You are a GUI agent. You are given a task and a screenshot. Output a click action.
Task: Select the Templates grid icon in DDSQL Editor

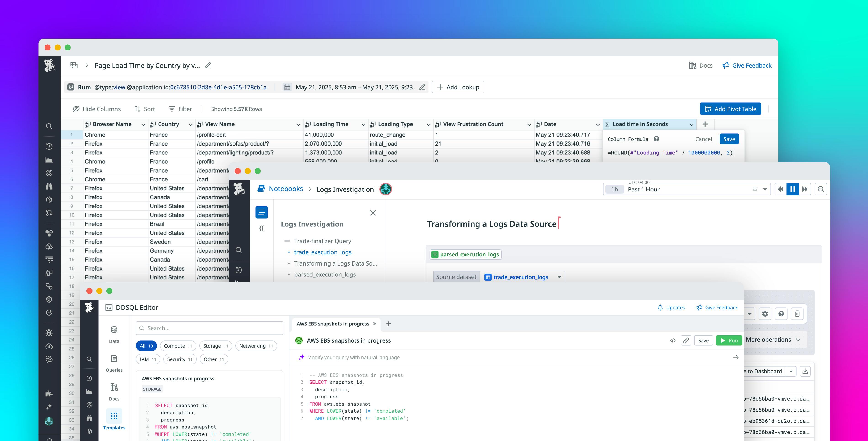114,416
